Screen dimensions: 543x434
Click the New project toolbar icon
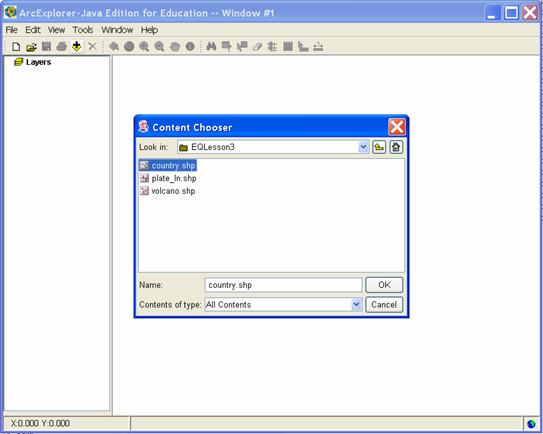(x=16, y=46)
